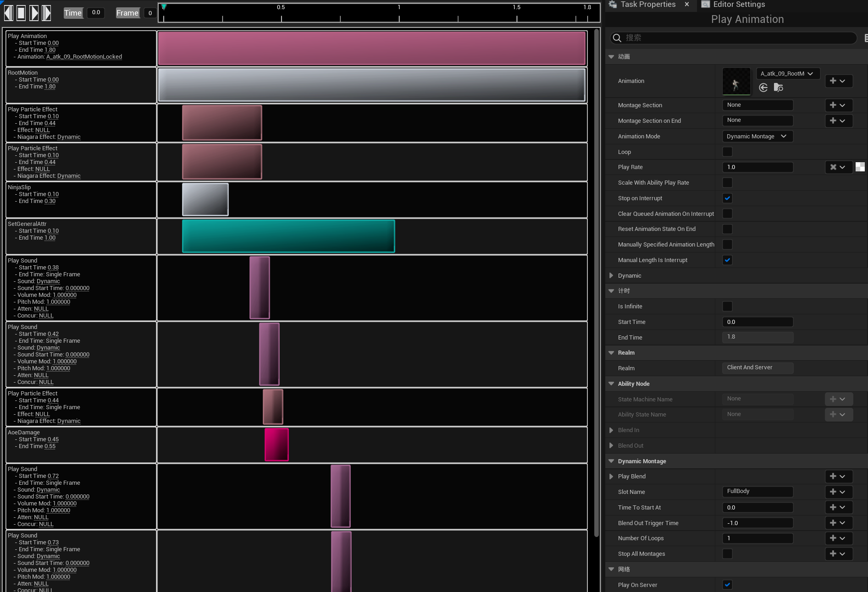Switch to Editor Settings tab
Screen dimensions: 868x592
click(739, 4)
